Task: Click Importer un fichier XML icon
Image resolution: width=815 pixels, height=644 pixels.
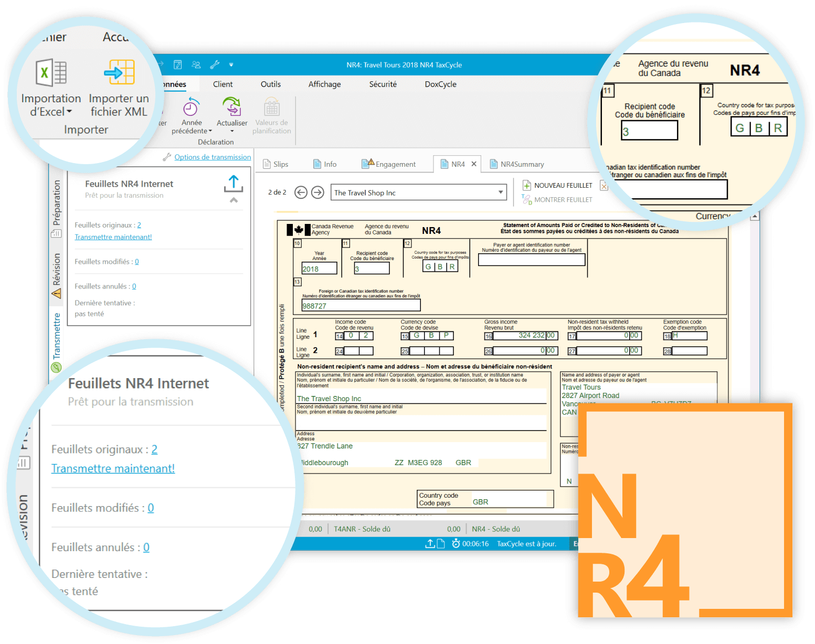Action: click(x=119, y=73)
